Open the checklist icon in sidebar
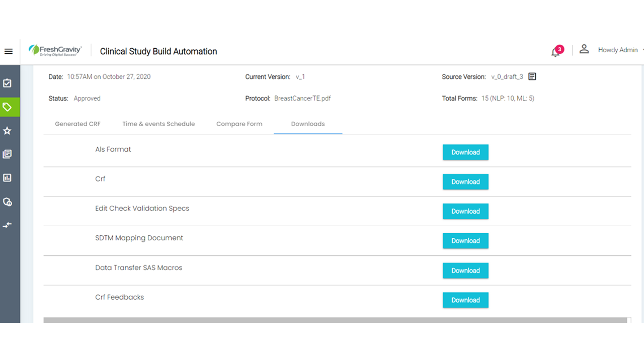The image size is (644, 362). (7, 83)
